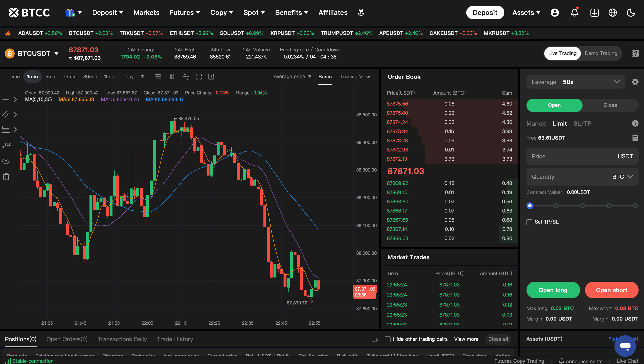Click the Price input field
644x364 pixels.
(x=582, y=156)
